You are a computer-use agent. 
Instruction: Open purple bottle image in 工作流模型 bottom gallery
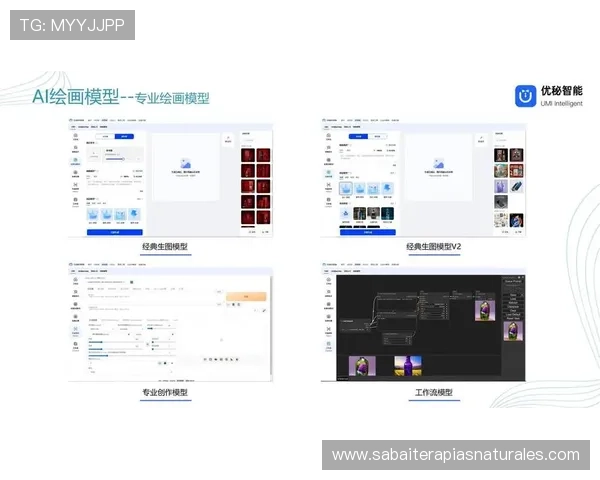click(362, 366)
